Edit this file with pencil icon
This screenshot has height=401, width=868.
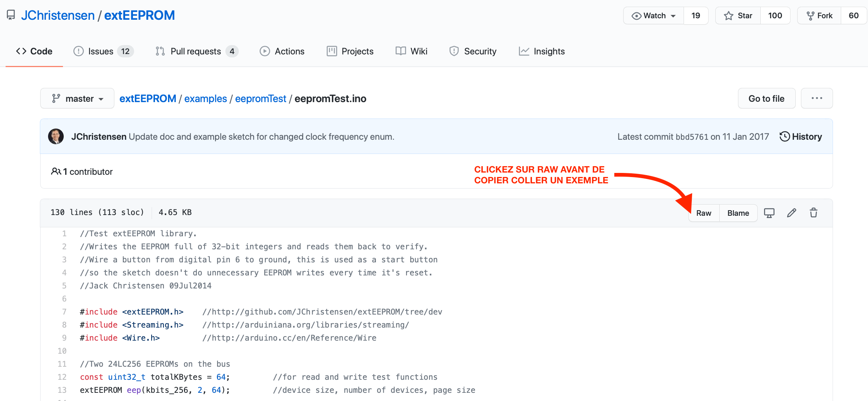pos(792,213)
